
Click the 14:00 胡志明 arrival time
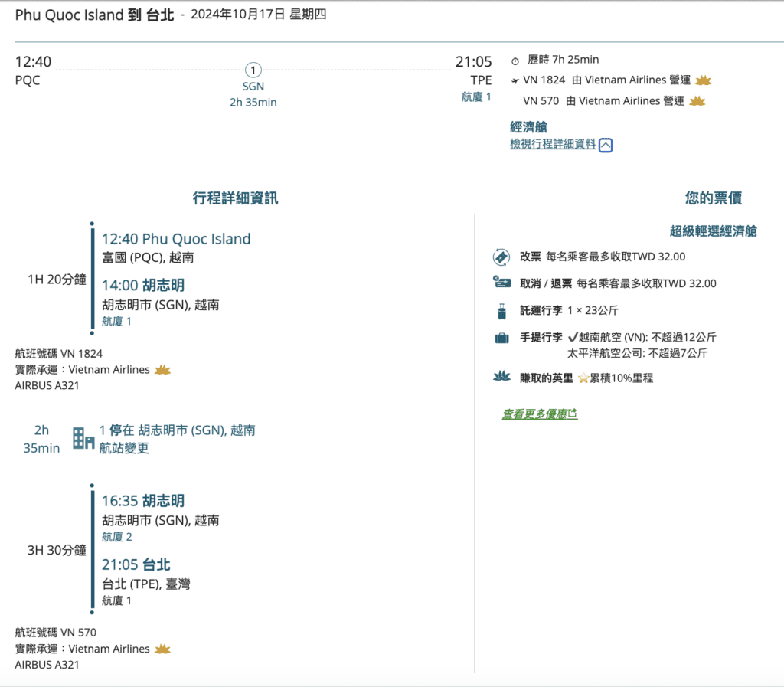[143, 286]
